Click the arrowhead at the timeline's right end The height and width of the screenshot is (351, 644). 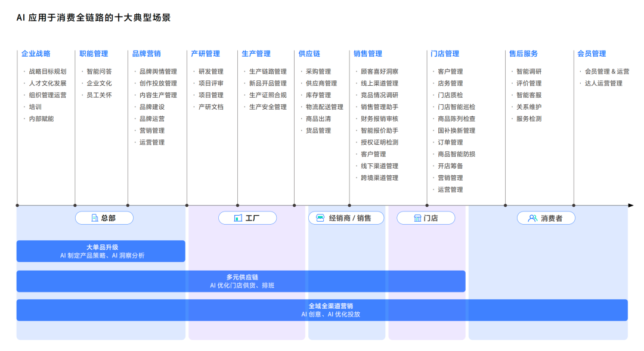point(630,205)
